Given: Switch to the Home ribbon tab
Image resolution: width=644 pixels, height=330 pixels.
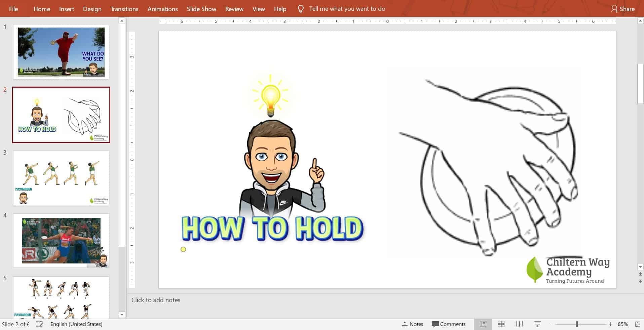Looking at the screenshot, I should (x=42, y=9).
